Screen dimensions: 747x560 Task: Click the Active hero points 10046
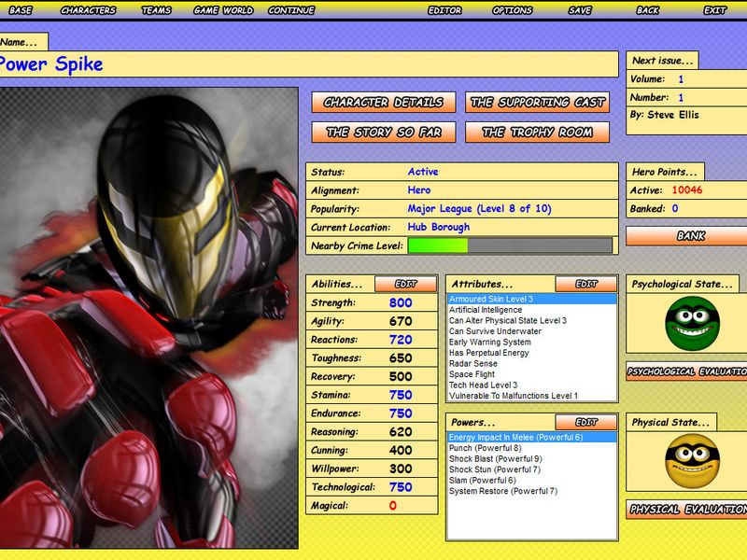(687, 190)
